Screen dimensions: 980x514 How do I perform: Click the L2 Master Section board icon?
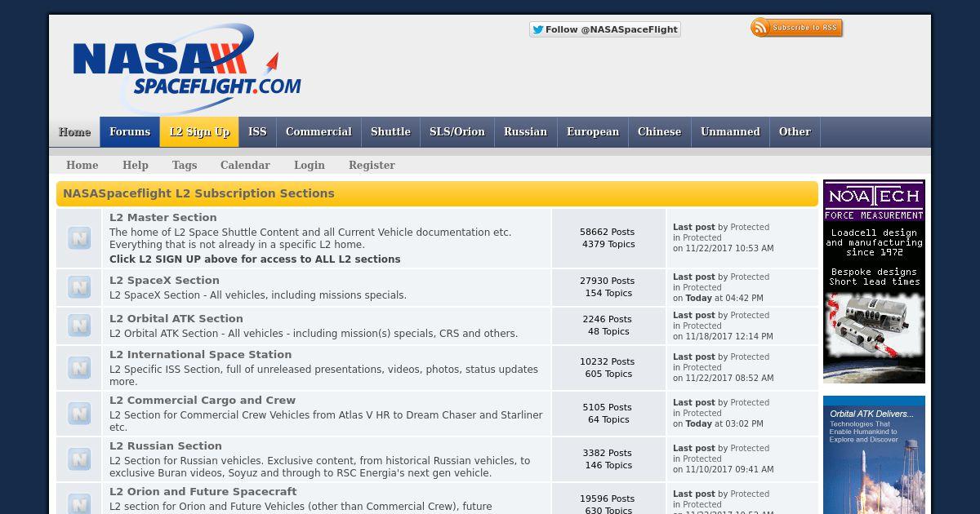click(x=79, y=238)
